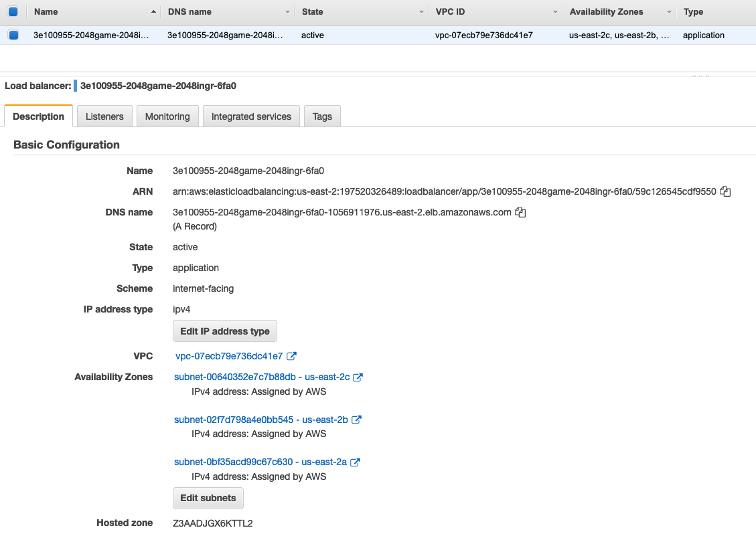Click the ellipsis options icon above the panel

(x=700, y=78)
